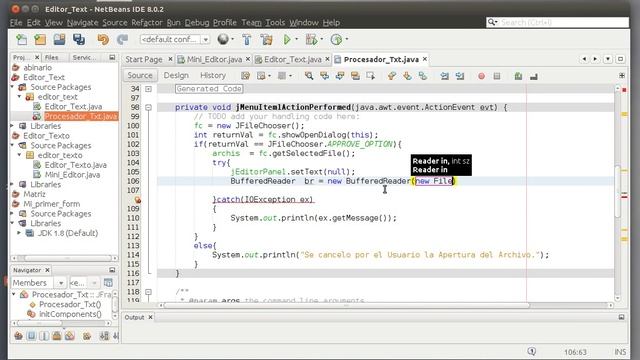
Task: Click the Undo toolbar arrow
Action: 103,40
